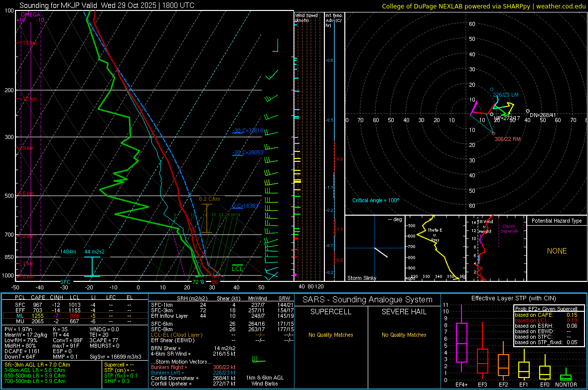Open the weather.cod.edu NEXLAB credit text
Viewport: 588px width, 390px height.
pyautogui.click(x=483, y=6)
